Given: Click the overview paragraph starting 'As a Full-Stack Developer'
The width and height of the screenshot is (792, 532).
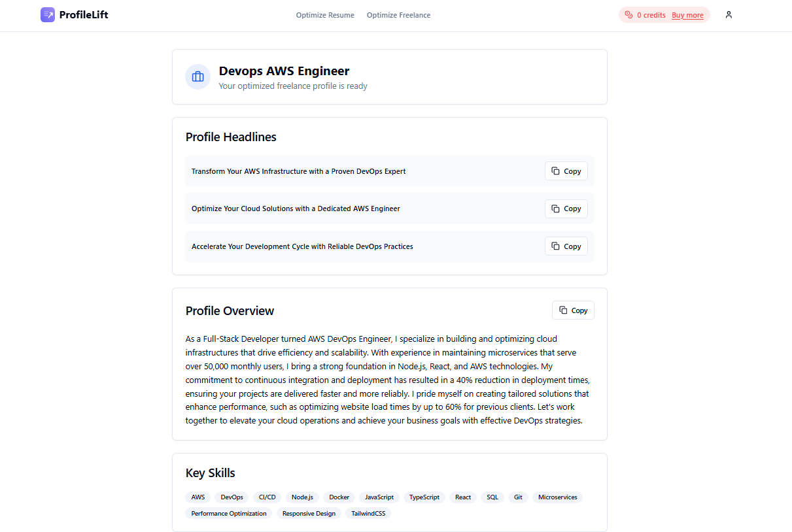Looking at the screenshot, I should (388, 380).
